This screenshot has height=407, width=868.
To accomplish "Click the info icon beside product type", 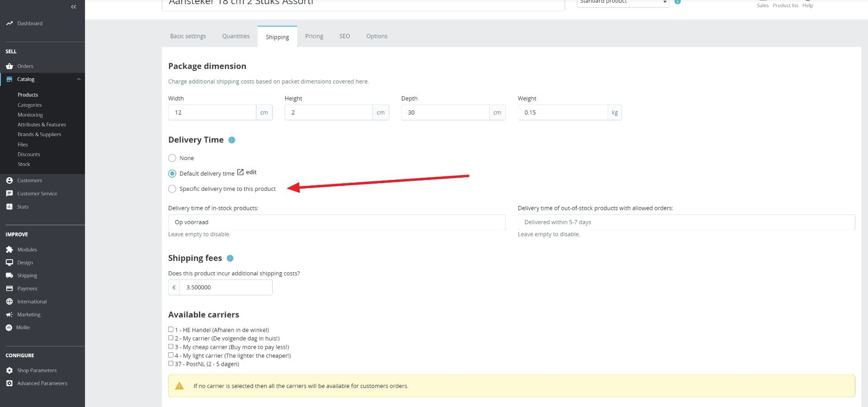I will click(678, 2).
